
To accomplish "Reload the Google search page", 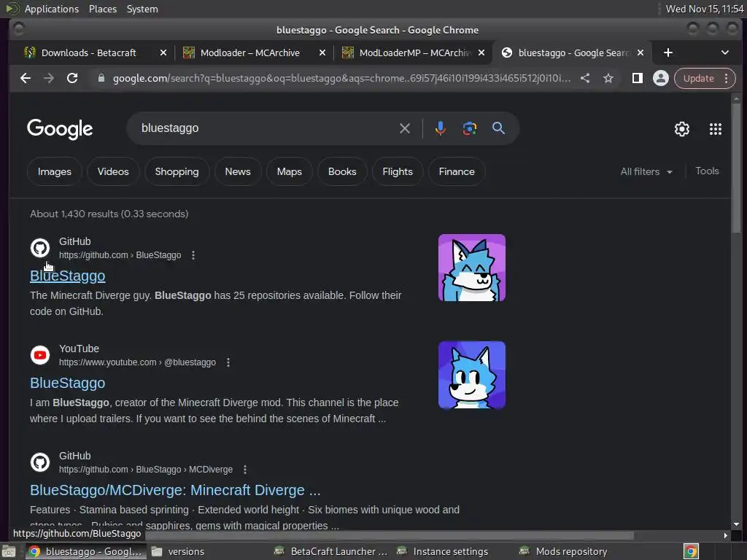I will [72, 78].
